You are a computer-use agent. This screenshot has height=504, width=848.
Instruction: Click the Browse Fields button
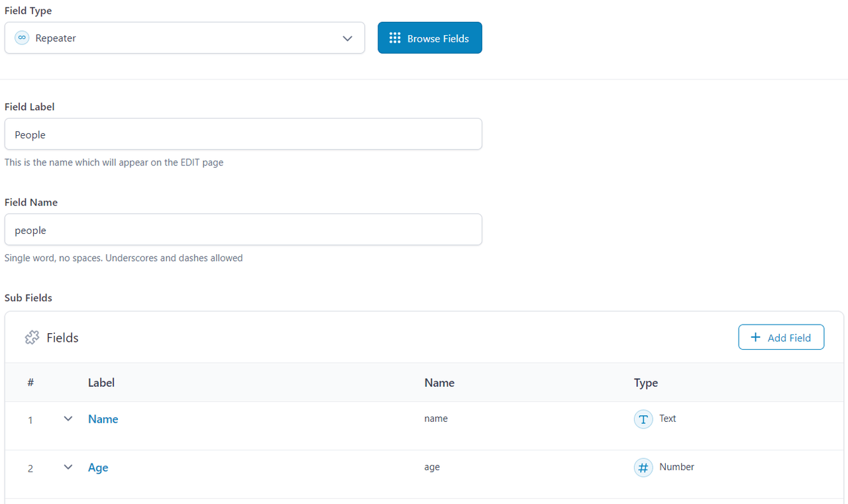pos(430,38)
